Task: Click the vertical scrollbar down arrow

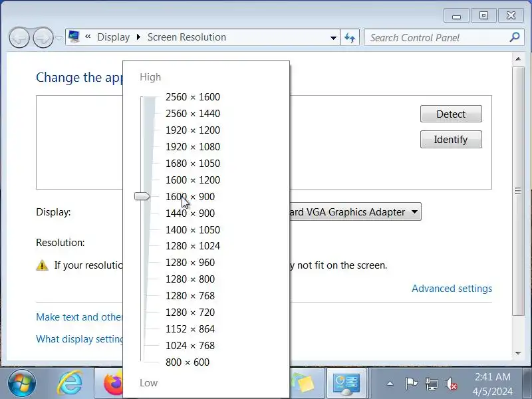Action: point(518,353)
